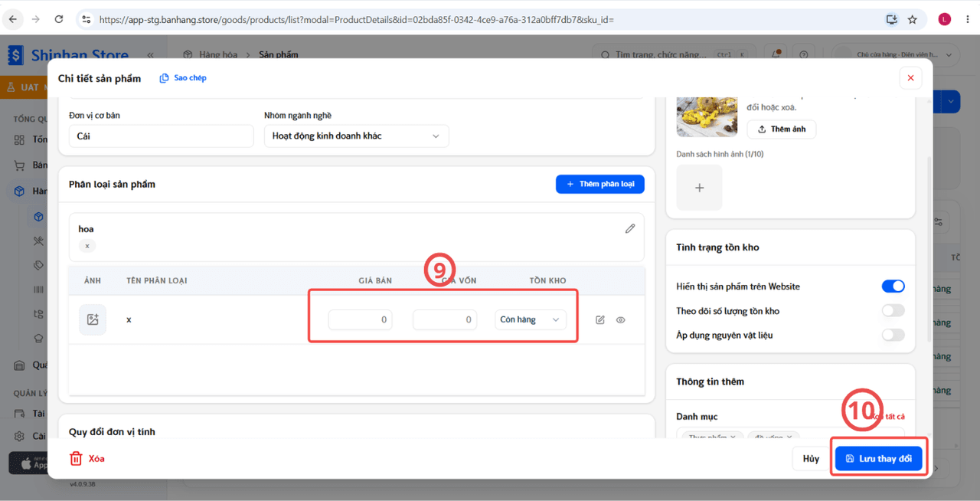
Task: Close the Chi tiết sản phẩm dialog
Action: [x=910, y=78]
